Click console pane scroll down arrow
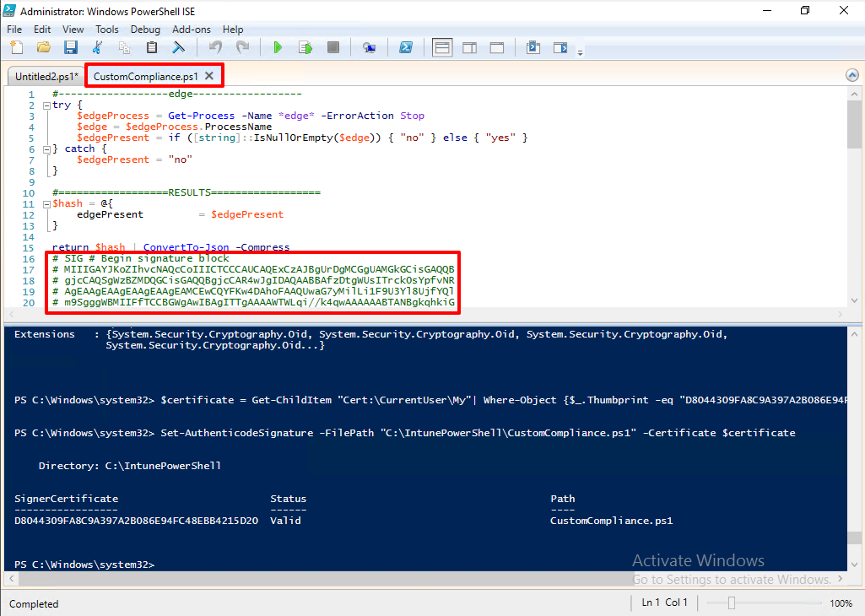 (854, 565)
